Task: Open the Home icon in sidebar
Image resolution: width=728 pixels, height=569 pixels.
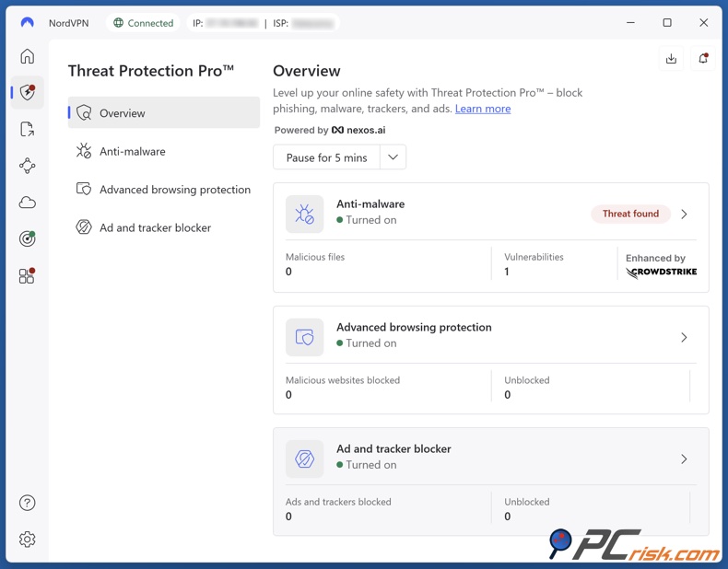Action: [x=28, y=57]
